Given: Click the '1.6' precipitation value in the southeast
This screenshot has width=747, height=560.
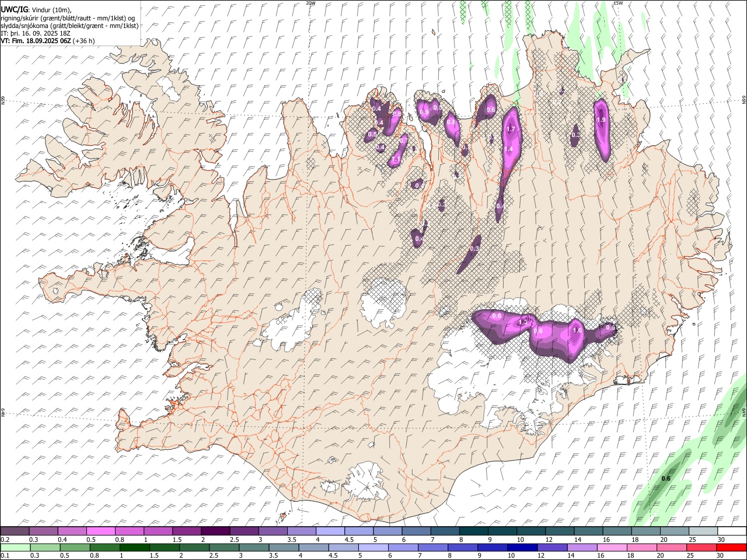Looking at the screenshot, I should click(578, 330).
